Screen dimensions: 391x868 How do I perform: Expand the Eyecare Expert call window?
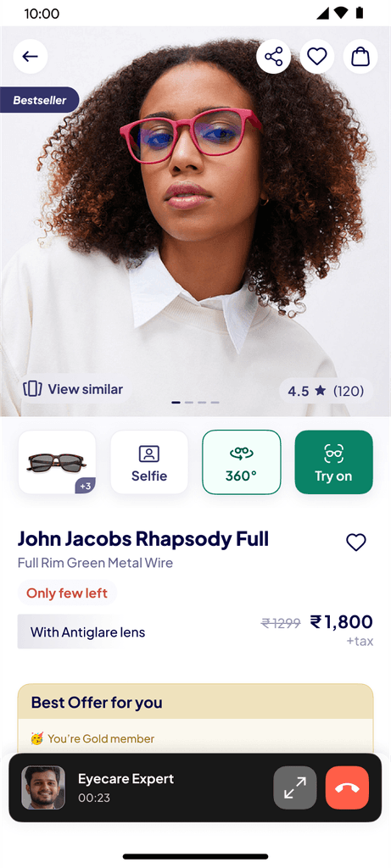295,787
